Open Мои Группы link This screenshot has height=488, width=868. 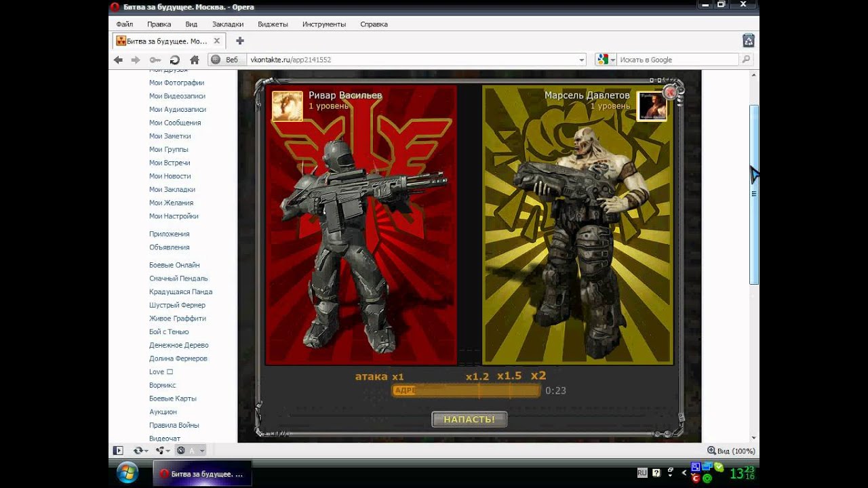[x=169, y=149]
